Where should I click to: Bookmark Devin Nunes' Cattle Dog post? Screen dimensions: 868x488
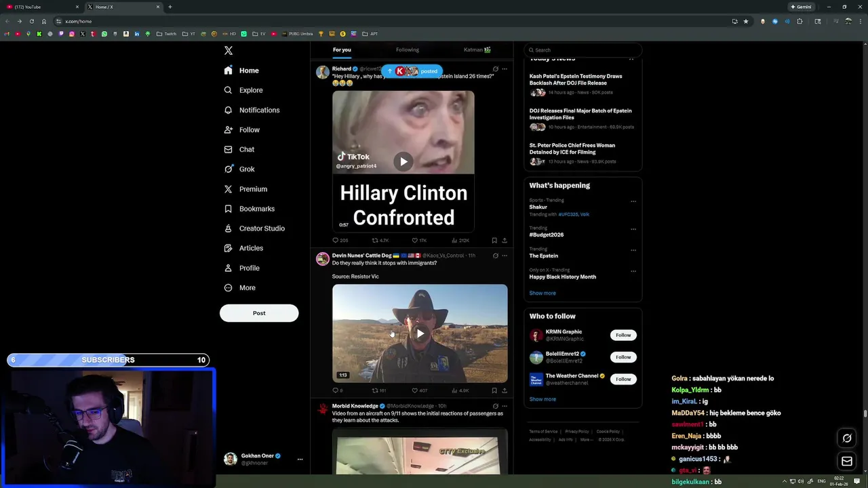(x=494, y=390)
